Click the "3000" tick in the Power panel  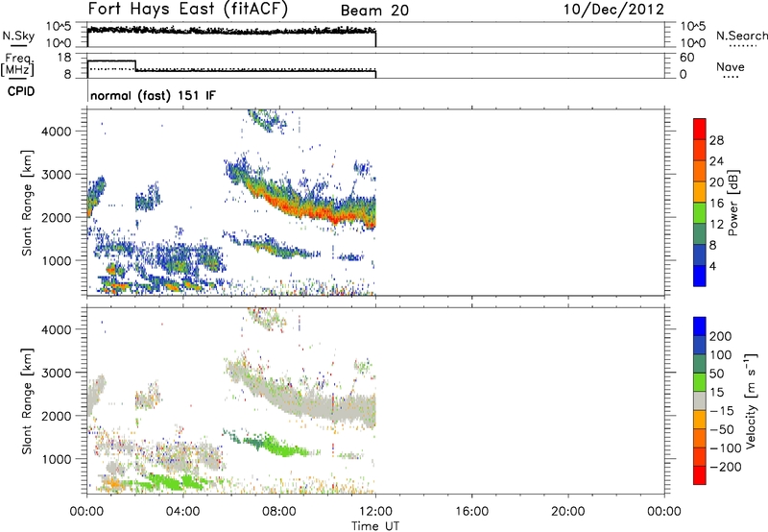coord(57,175)
